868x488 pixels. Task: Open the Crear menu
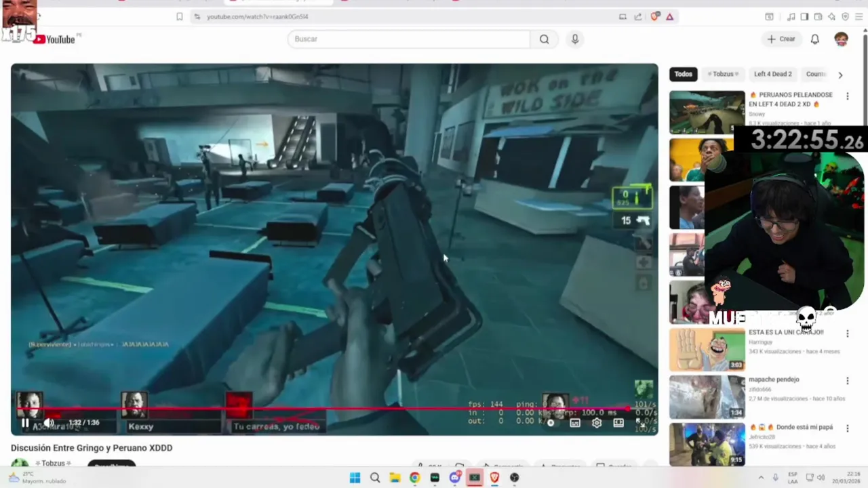(781, 39)
